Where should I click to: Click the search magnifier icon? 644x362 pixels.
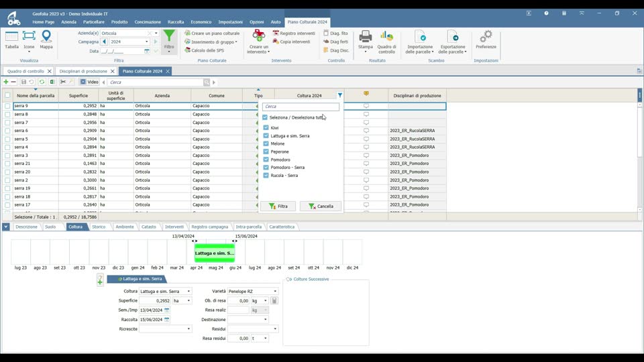[x=207, y=82]
